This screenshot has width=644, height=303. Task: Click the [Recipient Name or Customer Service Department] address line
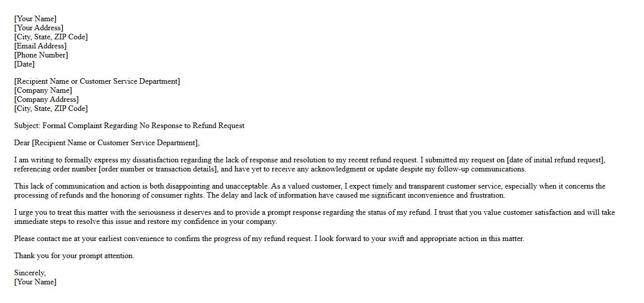click(x=97, y=81)
